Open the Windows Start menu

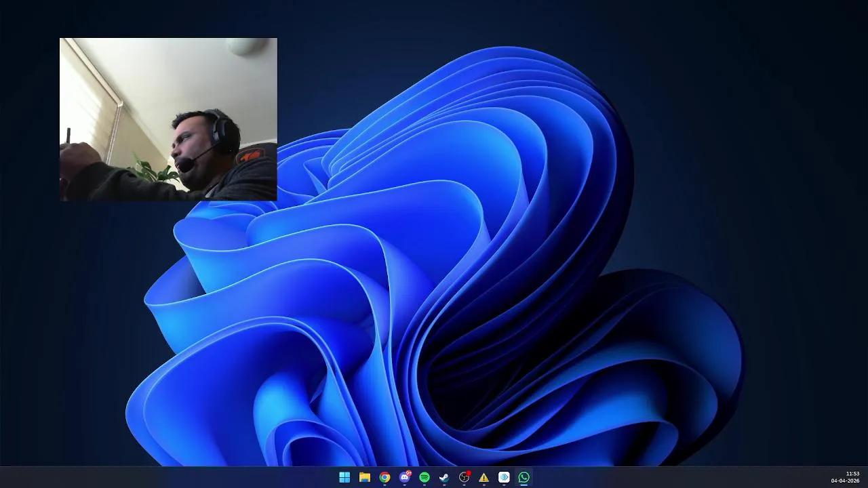(x=344, y=477)
